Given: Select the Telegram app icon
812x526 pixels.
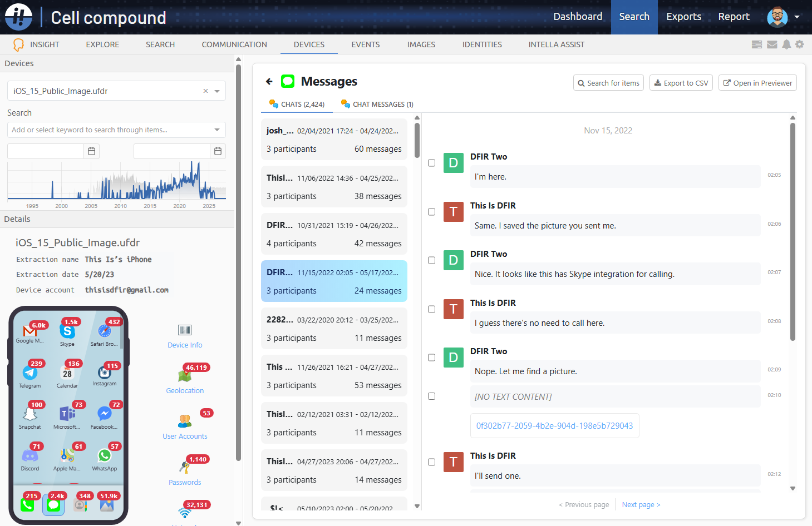Looking at the screenshot, I should [x=30, y=371].
